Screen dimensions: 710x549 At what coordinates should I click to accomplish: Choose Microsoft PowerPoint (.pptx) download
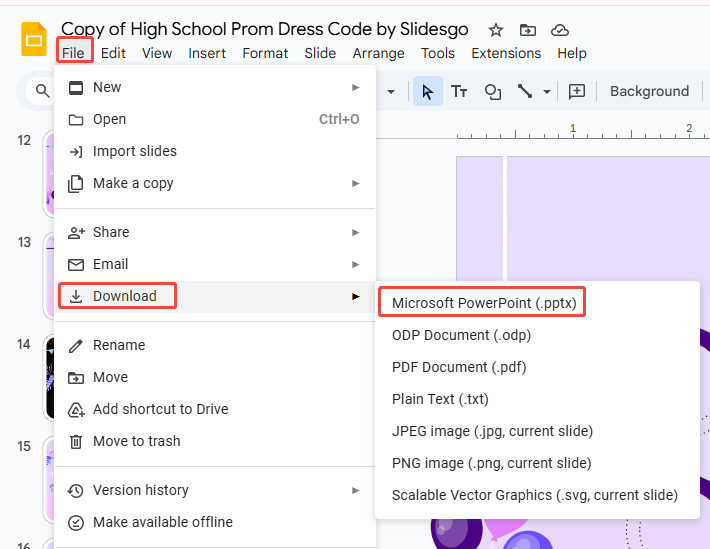[x=484, y=303]
